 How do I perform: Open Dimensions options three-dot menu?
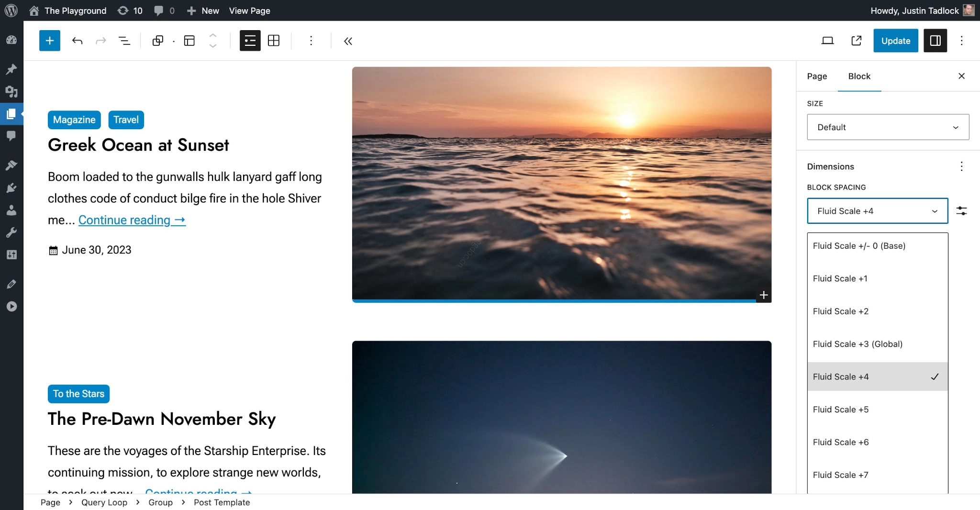click(x=961, y=166)
